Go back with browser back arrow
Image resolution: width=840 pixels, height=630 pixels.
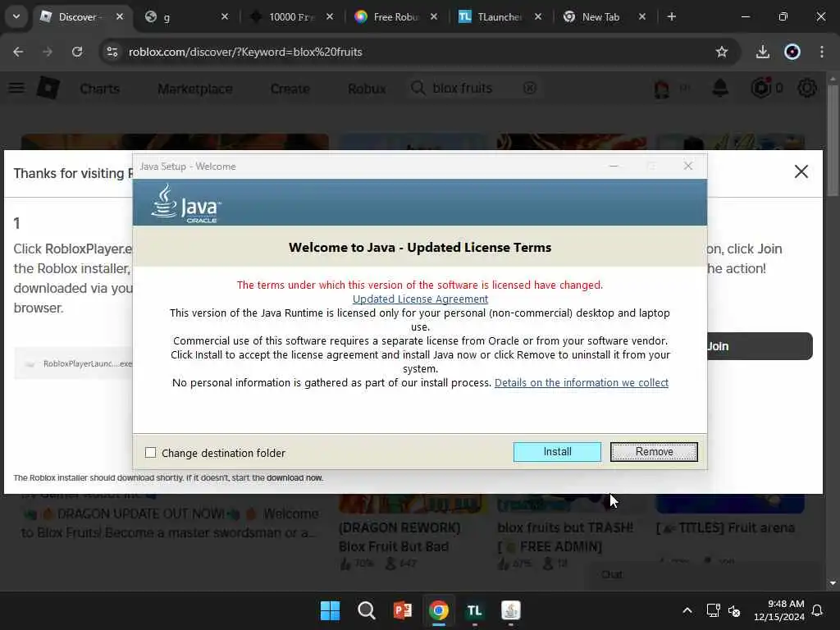pyautogui.click(x=18, y=52)
